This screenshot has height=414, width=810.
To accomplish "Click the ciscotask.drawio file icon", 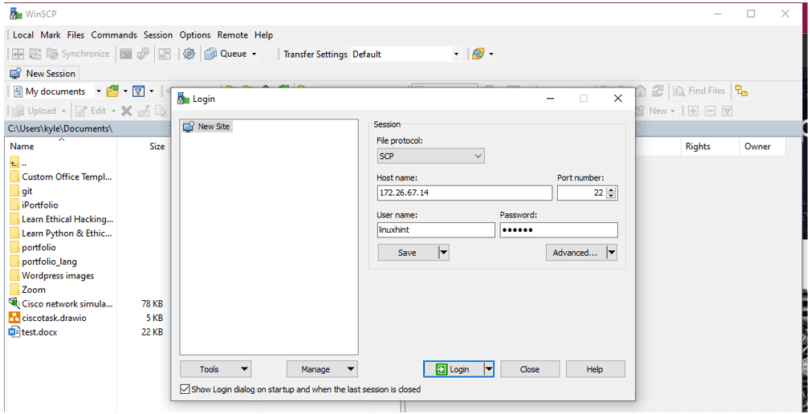I will [14, 318].
